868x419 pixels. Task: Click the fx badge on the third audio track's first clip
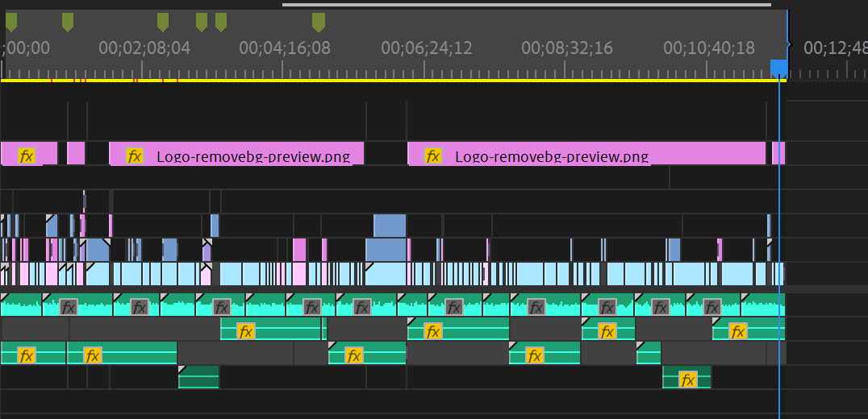[26, 355]
